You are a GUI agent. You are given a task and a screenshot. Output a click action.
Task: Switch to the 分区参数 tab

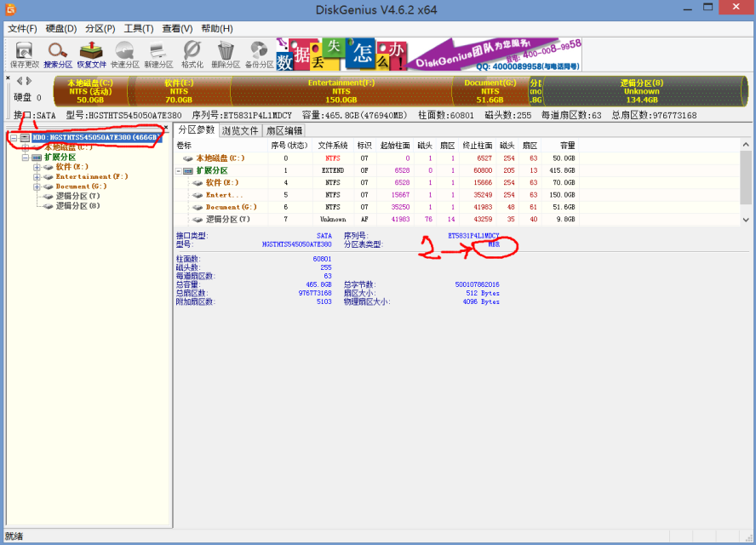pos(196,129)
